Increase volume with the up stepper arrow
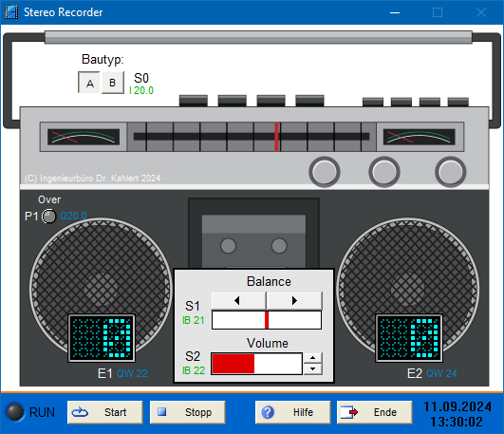This screenshot has width=504, height=434. tap(313, 358)
